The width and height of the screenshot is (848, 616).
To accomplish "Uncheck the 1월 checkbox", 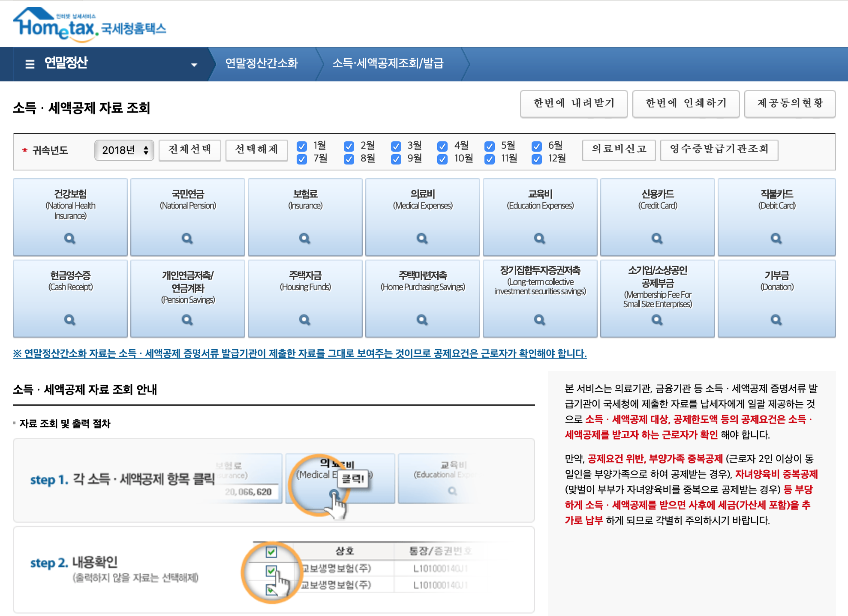I will (302, 146).
